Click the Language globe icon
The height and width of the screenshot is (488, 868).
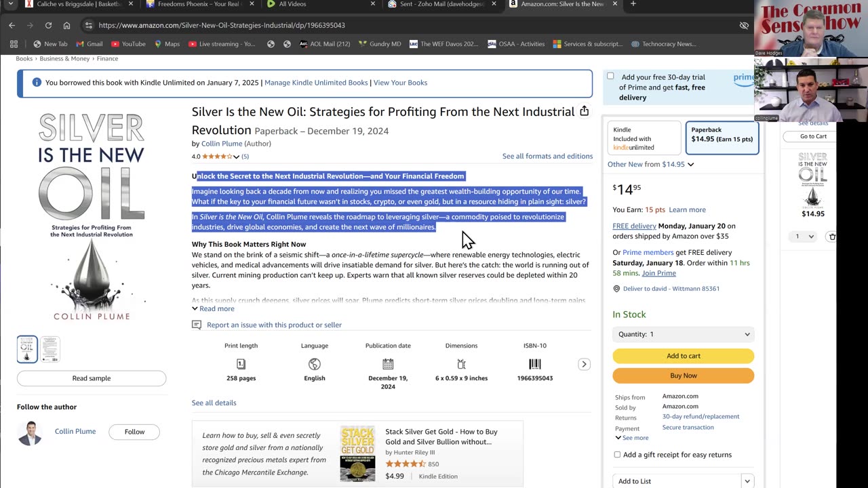click(314, 364)
